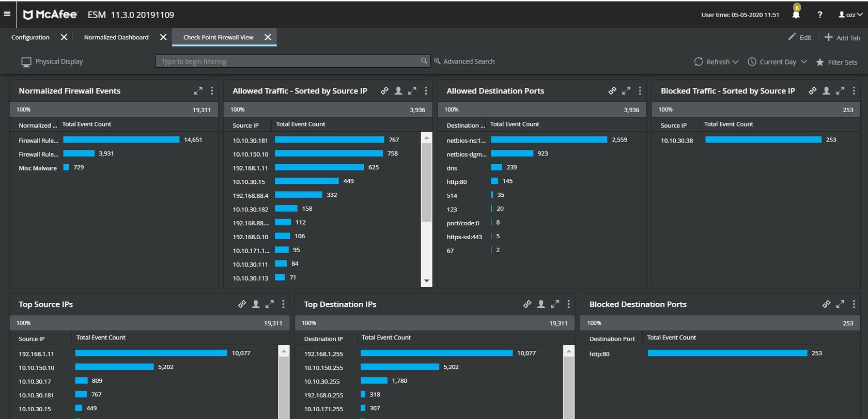Click the Edit button
The image size is (868, 419).
coord(799,37)
